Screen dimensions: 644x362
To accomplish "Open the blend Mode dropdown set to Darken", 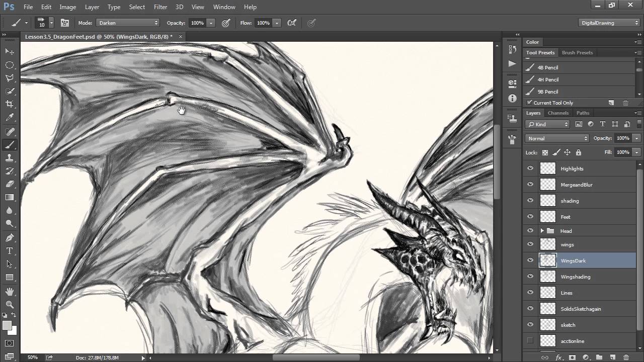I will coord(127,23).
